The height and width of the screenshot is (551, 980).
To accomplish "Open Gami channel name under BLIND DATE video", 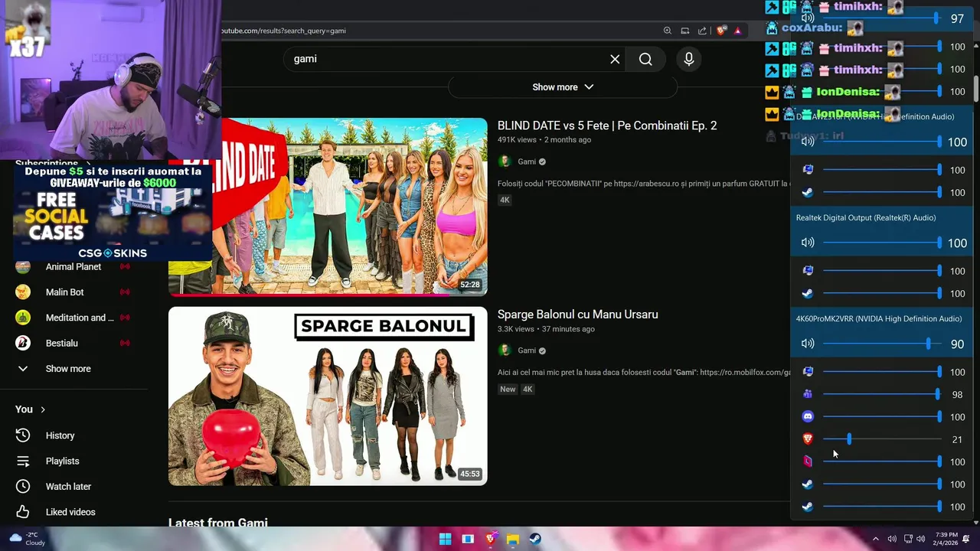I will [527, 161].
